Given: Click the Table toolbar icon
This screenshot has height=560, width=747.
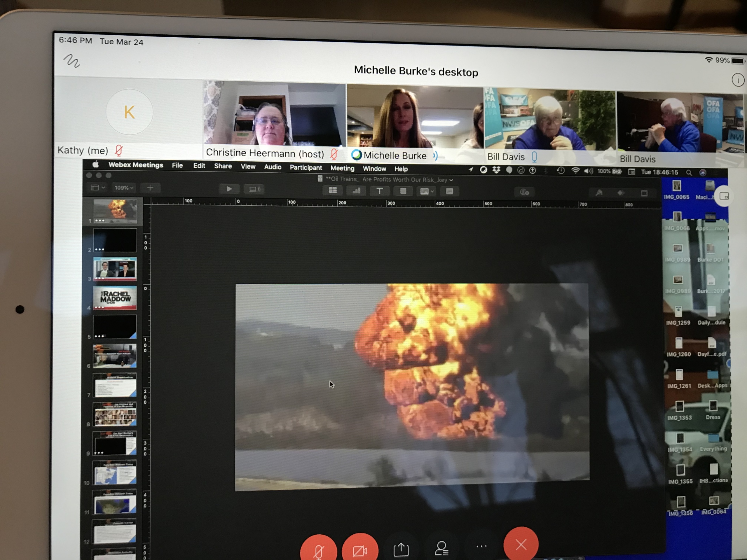Looking at the screenshot, I should point(333,190).
